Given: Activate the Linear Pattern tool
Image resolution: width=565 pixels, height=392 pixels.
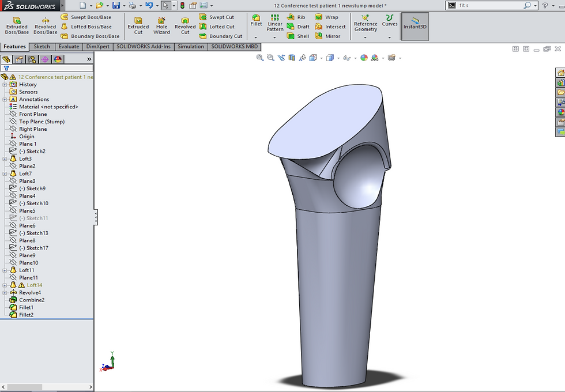Looking at the screenshot, I should tap(275, 23).
